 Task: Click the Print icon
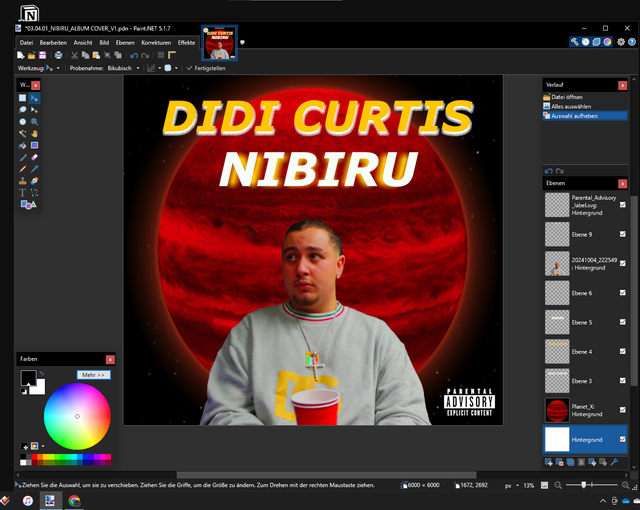tap(58, 55)
